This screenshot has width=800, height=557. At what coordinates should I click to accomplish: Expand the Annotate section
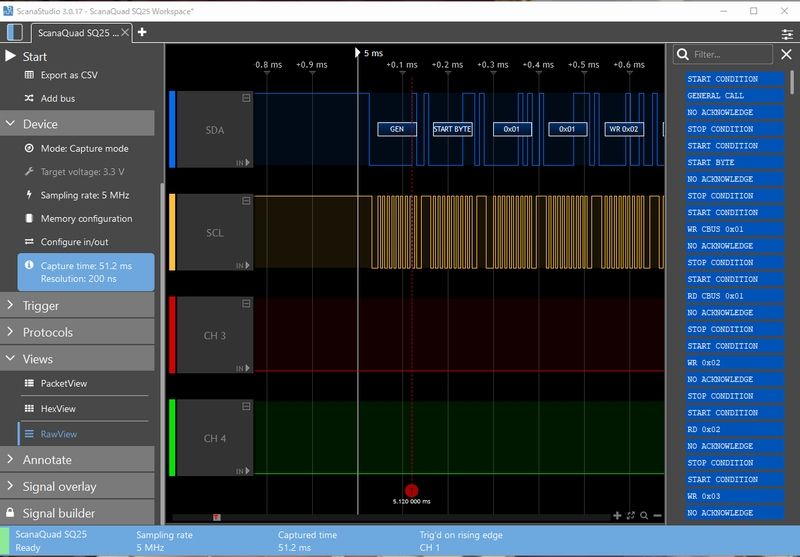click(x=78, y=460)
